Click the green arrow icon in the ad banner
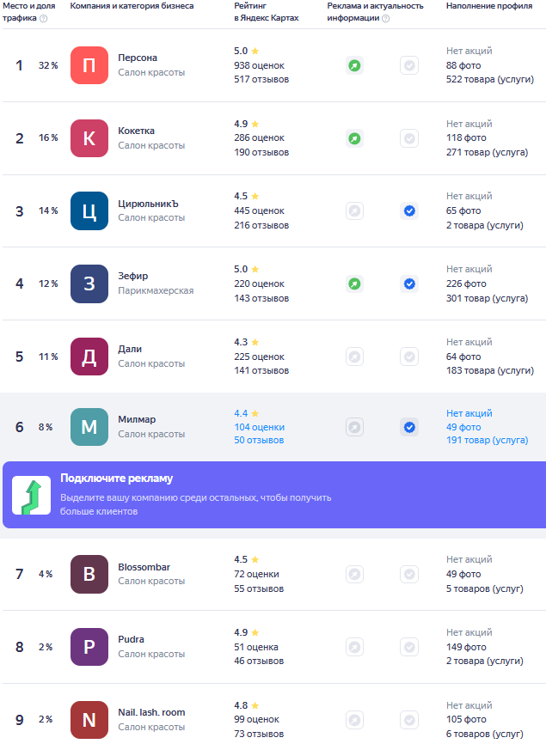The image size is (546, 756). (31, 496)
